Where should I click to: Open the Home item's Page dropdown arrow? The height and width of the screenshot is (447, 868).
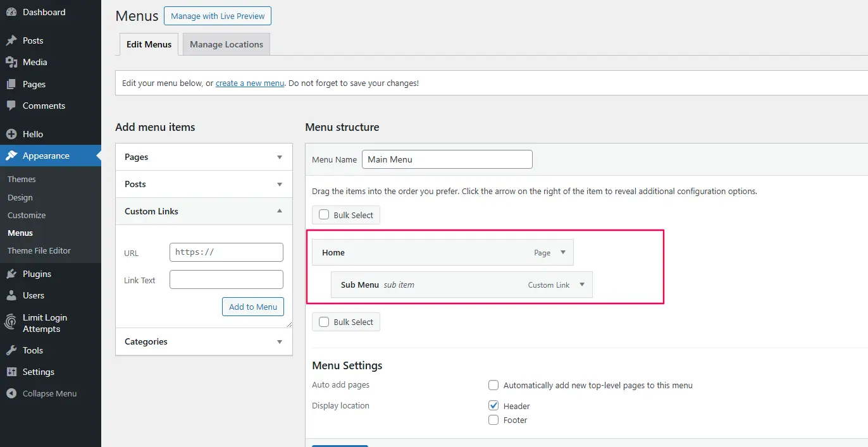(562, 252)
